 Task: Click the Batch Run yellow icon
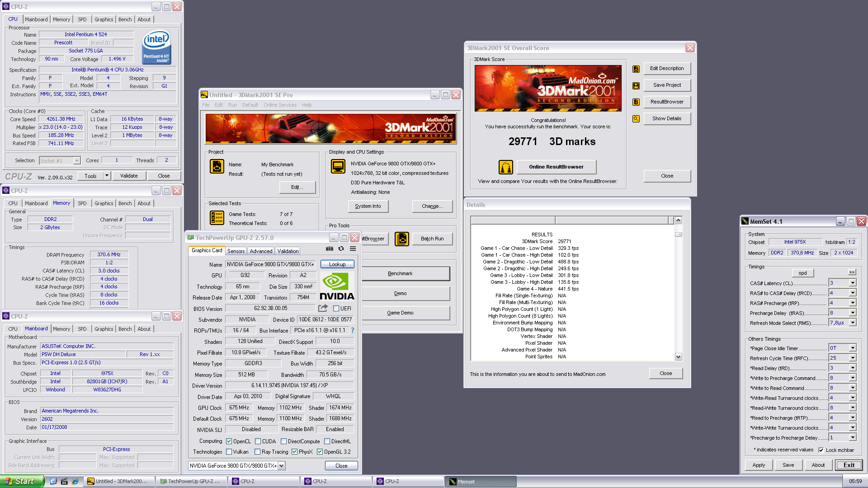tap(402, 239)
